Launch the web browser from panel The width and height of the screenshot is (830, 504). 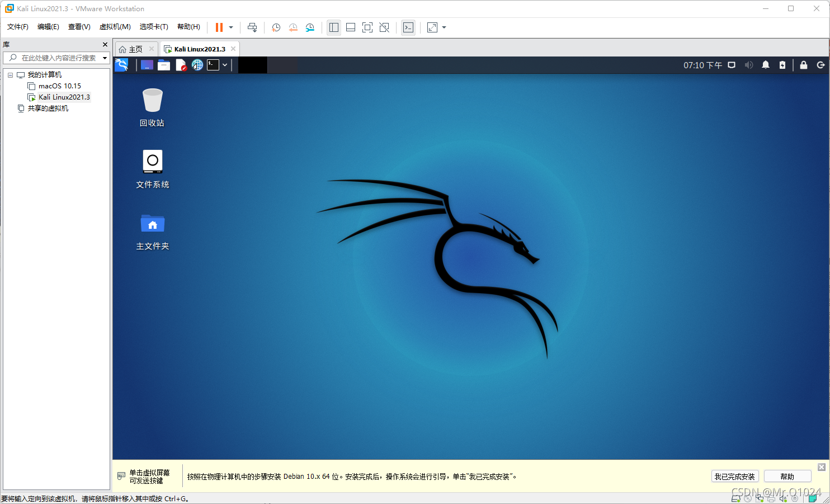point(197,65)
